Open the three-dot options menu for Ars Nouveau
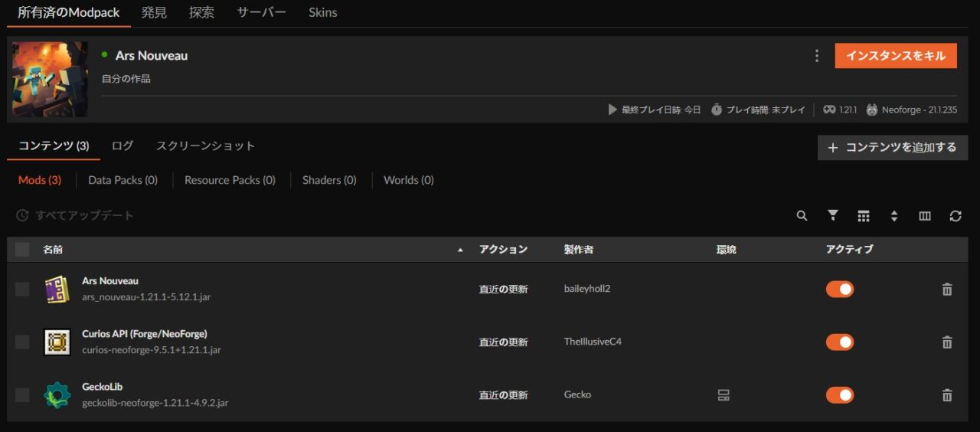This screenshot has height=432, width=980. coord(817,56)
